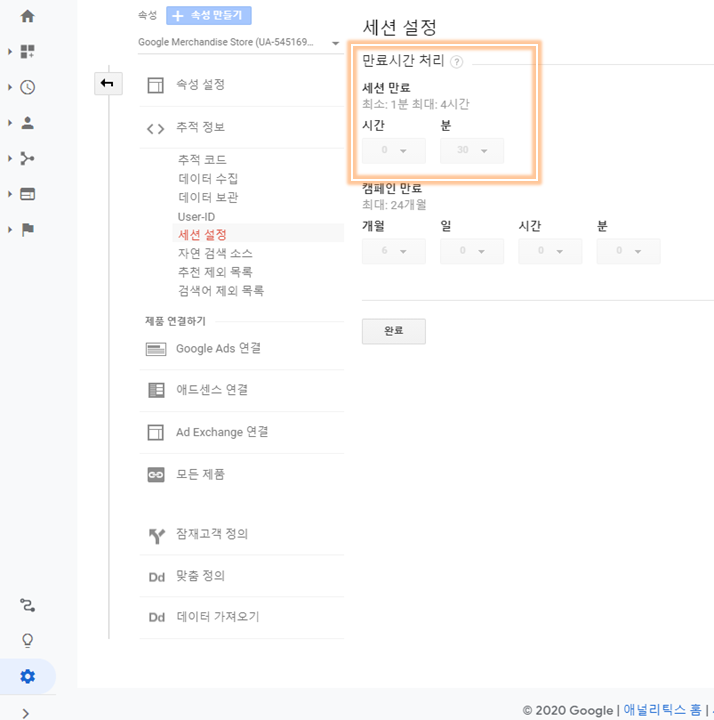
Task: Select the 세션 설정 submenu item
Action: [x=202, y=235]
